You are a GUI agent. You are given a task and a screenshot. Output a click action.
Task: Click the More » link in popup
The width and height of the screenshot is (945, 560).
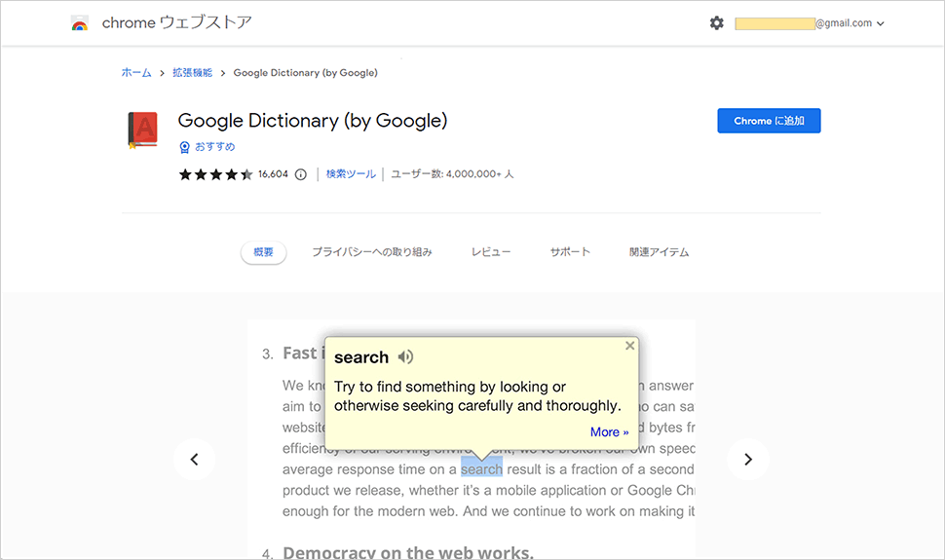point(609,431)
